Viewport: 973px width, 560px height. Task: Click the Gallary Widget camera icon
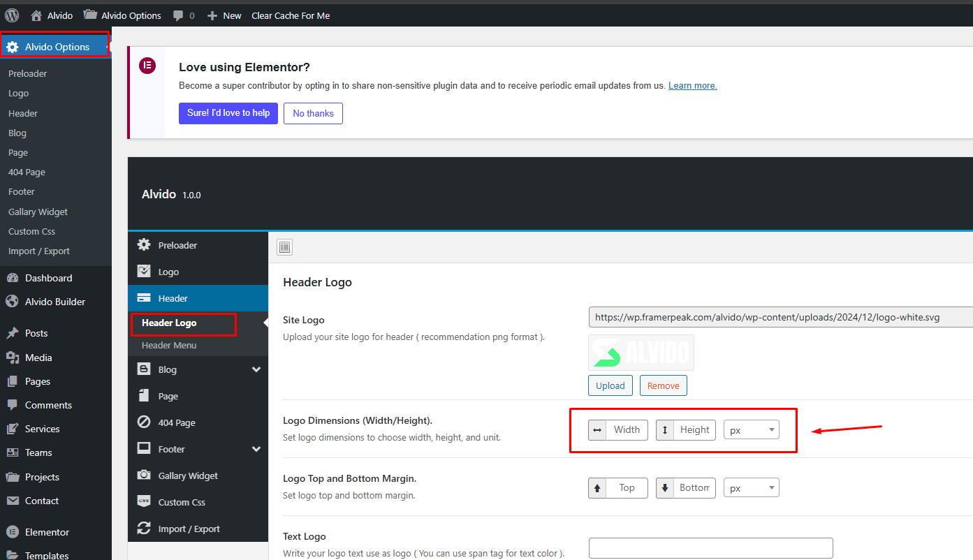pos(144,476)
